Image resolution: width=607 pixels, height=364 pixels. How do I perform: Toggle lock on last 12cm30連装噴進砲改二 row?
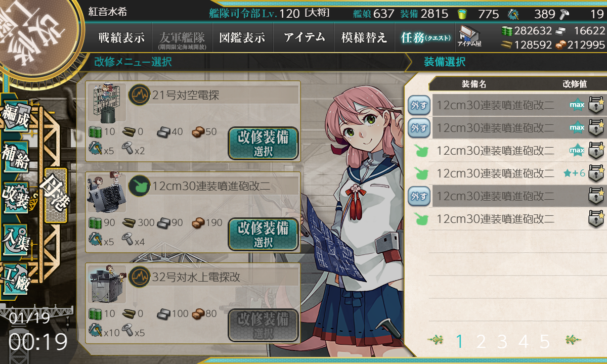click(x=596, y=219)
